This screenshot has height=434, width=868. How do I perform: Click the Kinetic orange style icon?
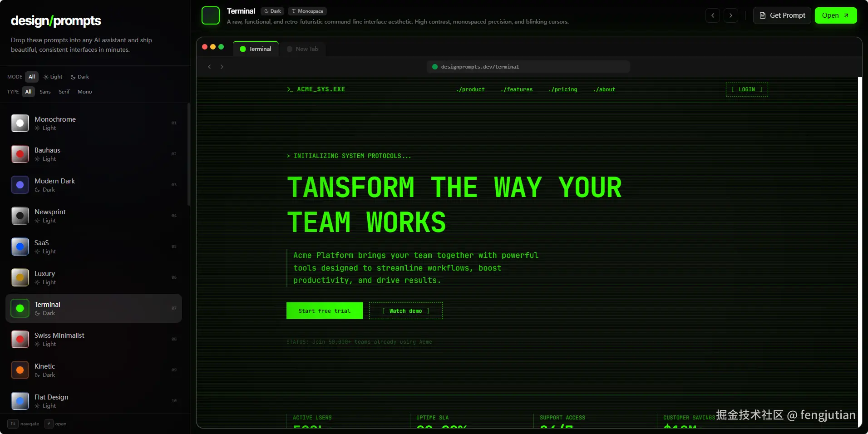pyautogui.click(x=20, y=370)
